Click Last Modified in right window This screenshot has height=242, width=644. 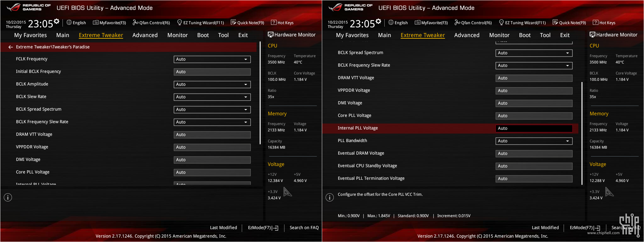(545, 228)
